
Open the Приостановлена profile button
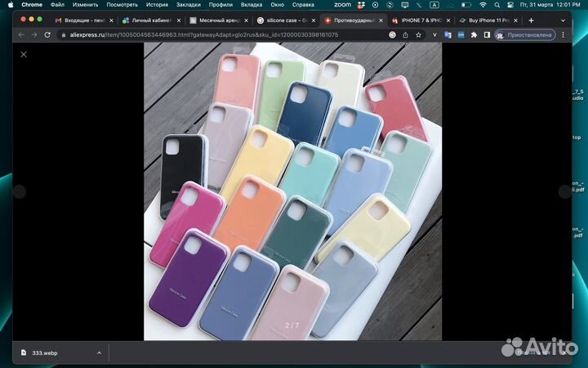pyautogui.click(x=525, y=35)
